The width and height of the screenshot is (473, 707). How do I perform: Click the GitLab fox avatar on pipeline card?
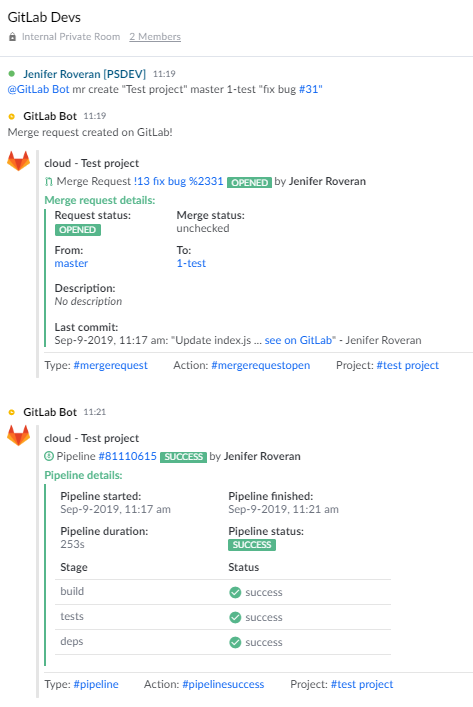click(18, 436)
